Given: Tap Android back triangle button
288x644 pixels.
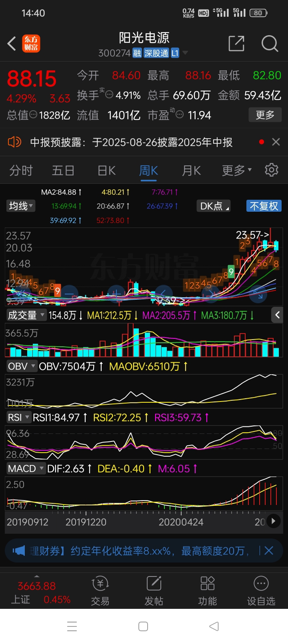Looking at the screenshot, I should (x=214, y=626).
